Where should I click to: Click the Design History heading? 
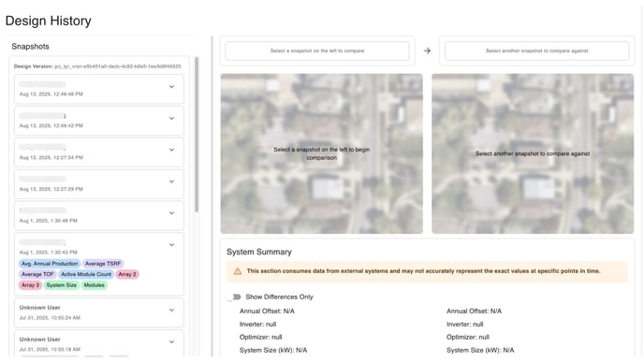[x=48, y=21]
